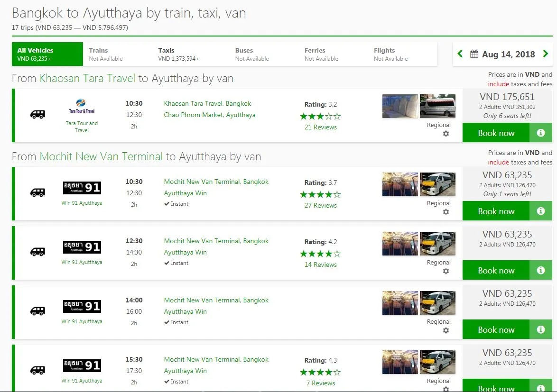Click Win 91 logo on 15:30 trip
This screenshot has width=557, height=392.
82,365
